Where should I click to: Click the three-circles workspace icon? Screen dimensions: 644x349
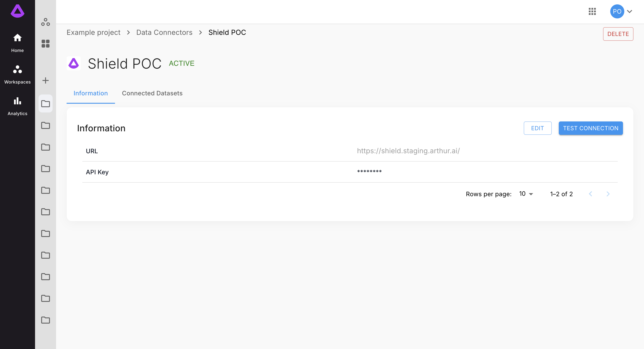[x=46, y=22]
